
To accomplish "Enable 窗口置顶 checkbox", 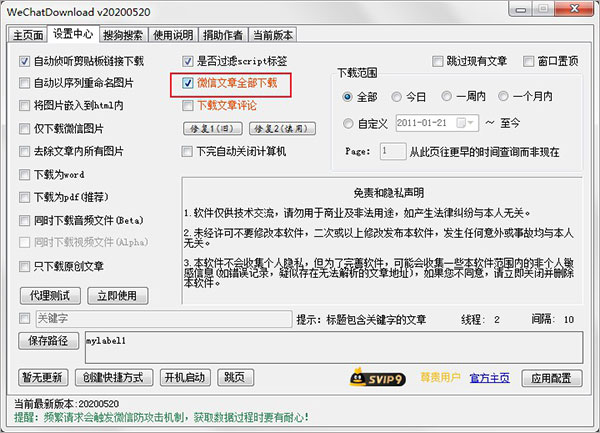I will 528,61.
